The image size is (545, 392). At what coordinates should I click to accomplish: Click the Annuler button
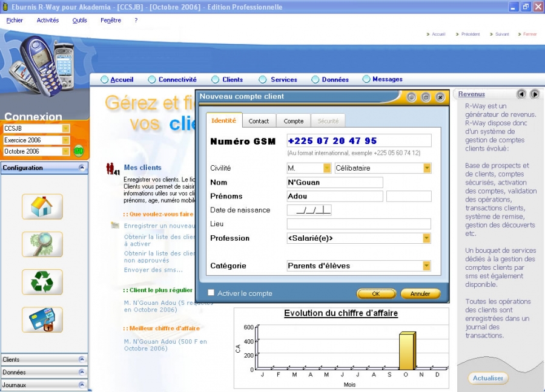420,294
